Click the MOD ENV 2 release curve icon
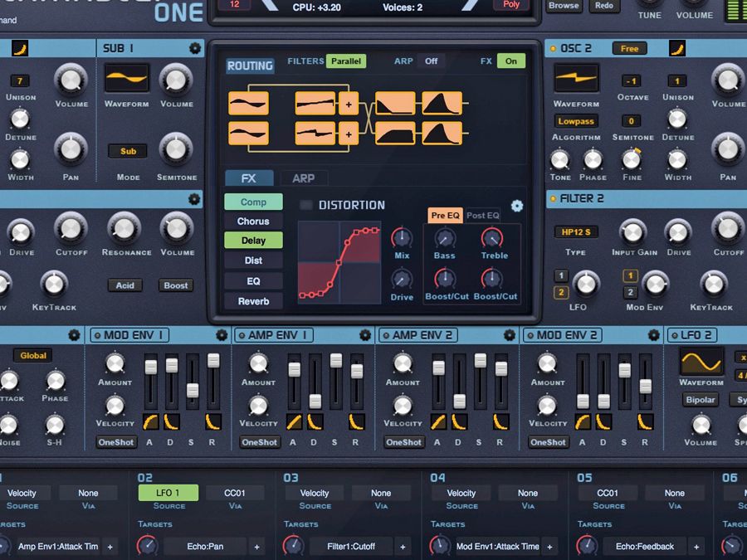747x560 pixels. pyautogui.click(x=645, y=422)
